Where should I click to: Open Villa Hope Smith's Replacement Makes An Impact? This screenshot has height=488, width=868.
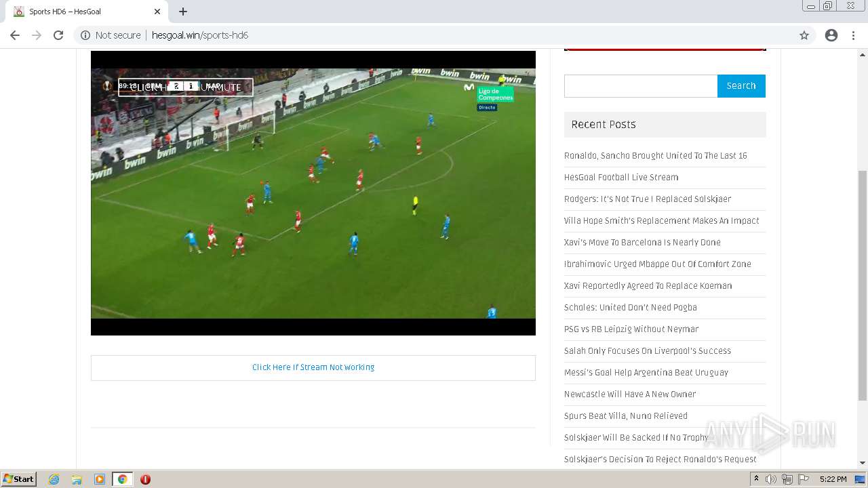661,221
